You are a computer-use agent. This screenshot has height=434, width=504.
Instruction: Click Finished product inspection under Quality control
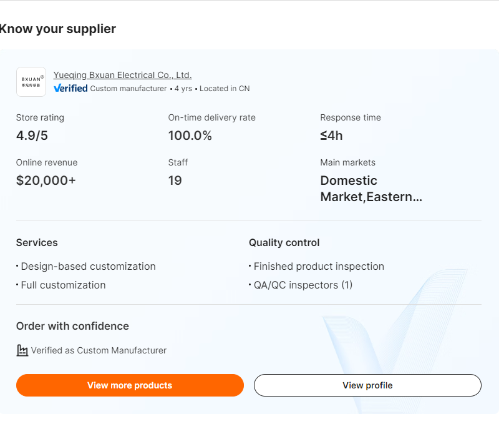tap(318, 266)
